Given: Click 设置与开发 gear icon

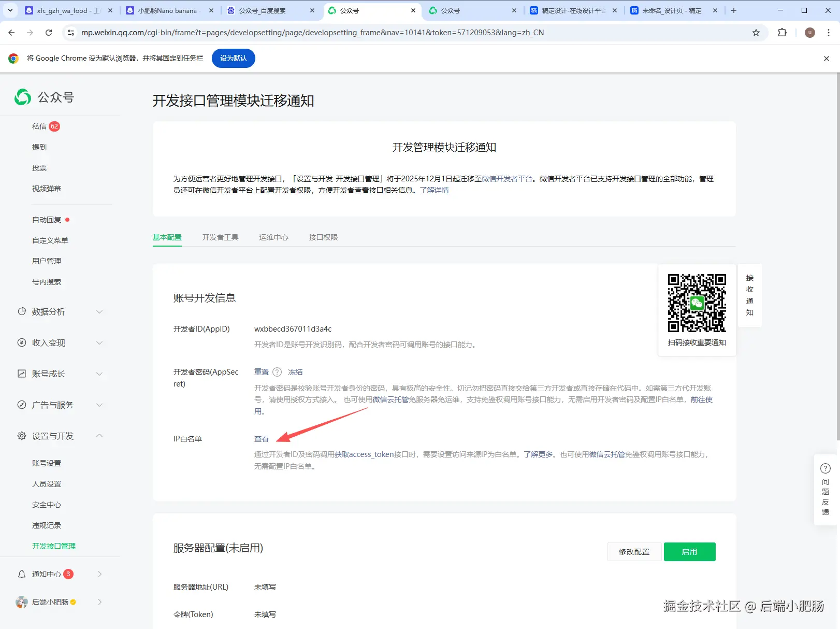Looking at the screenshot, I should click(22, 436).
